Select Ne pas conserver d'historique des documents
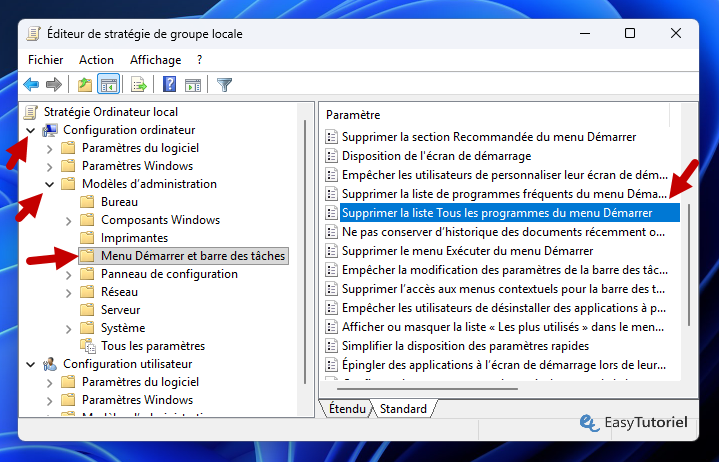The height and width of the screenshot is (462, 719). click(503, 232)
